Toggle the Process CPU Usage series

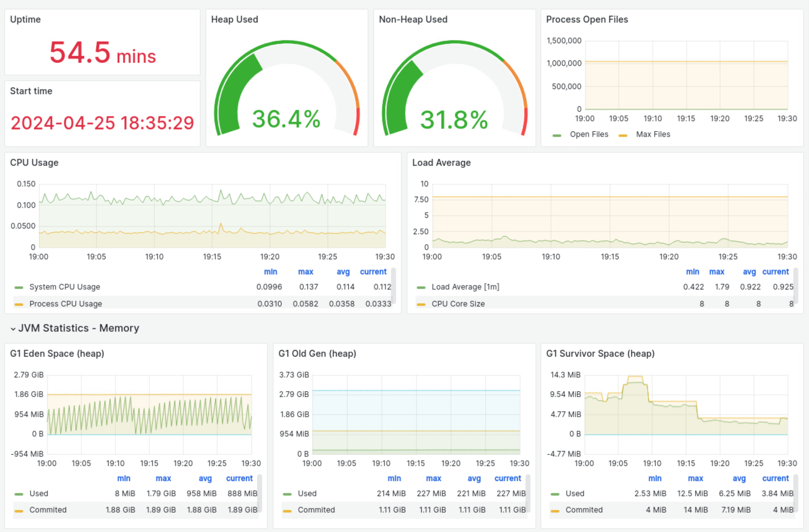66,304
